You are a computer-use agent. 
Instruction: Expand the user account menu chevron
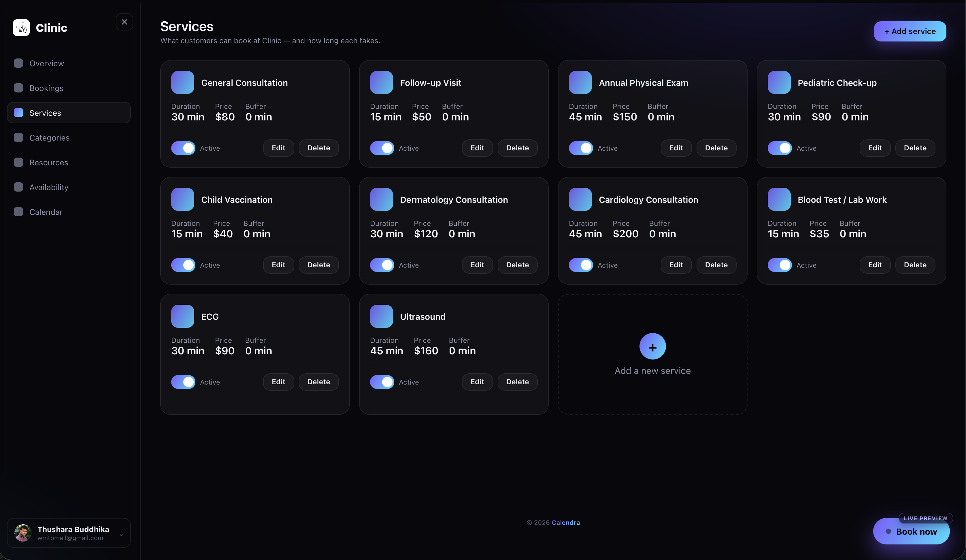(x=121, y=535)
